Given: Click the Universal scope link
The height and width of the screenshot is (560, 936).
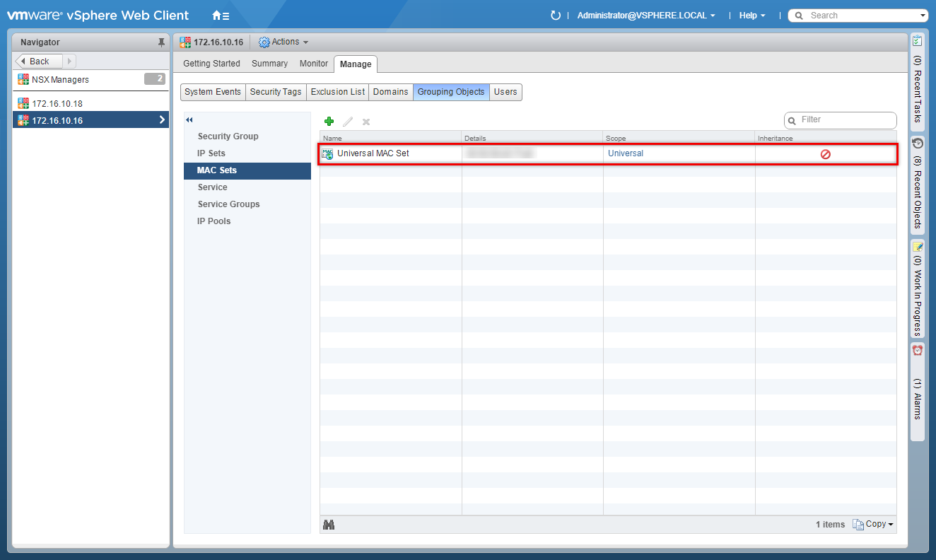Looking at the screenshot, I should 626,153.
